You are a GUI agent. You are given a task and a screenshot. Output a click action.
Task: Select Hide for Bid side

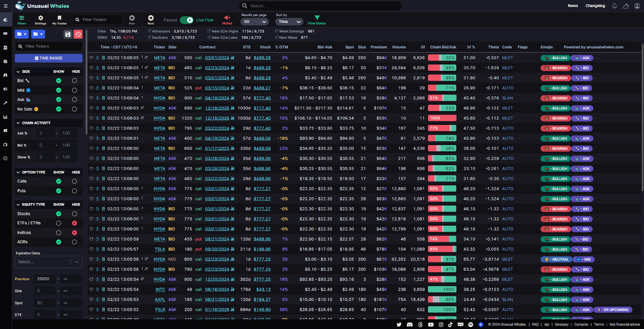[74, 81]
